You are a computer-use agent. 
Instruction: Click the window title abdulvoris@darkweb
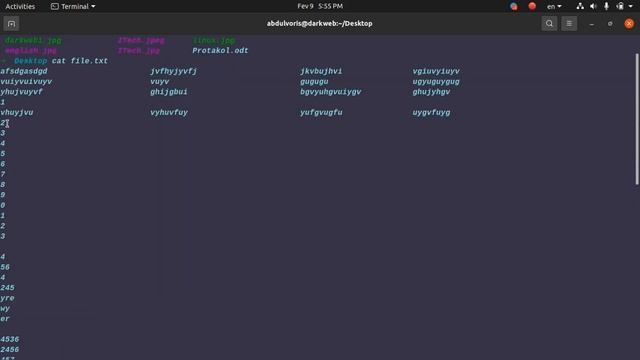[319, 24]
